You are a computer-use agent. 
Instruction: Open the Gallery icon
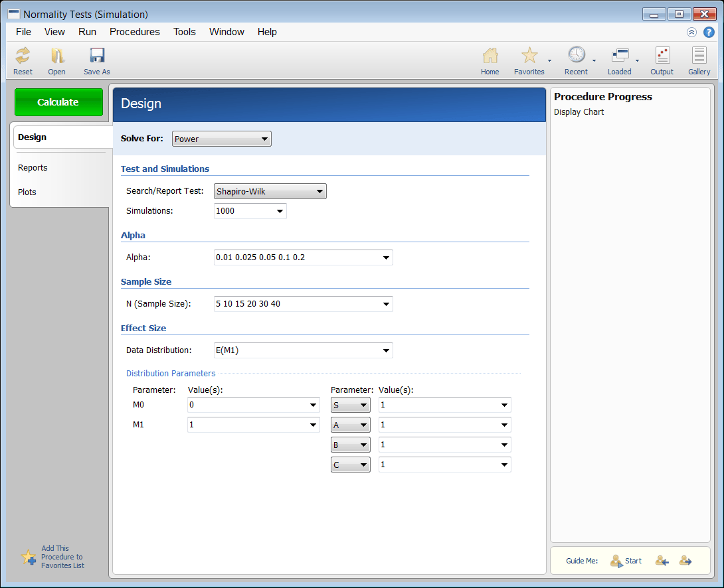pyautogui.click(x=699, y=56)
